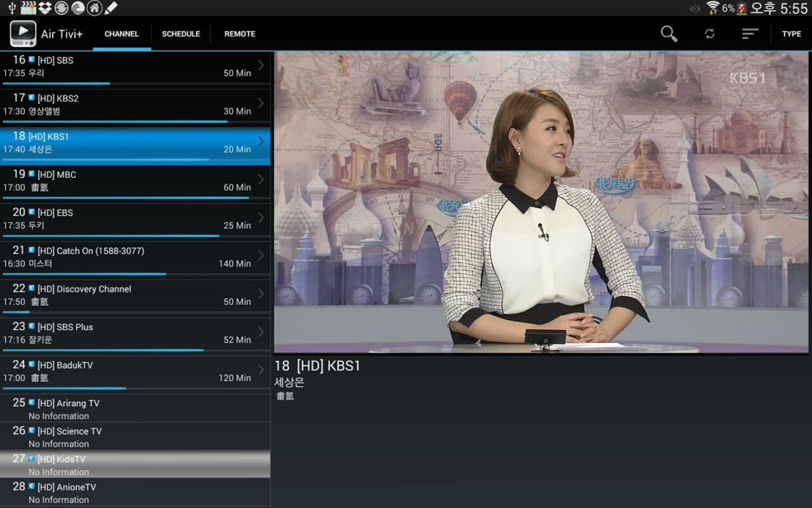Viewport: 812px width, 508px height.
Task: Tap HD badge icon beside Discovery Channel
Action: click(x=32, y=288)
